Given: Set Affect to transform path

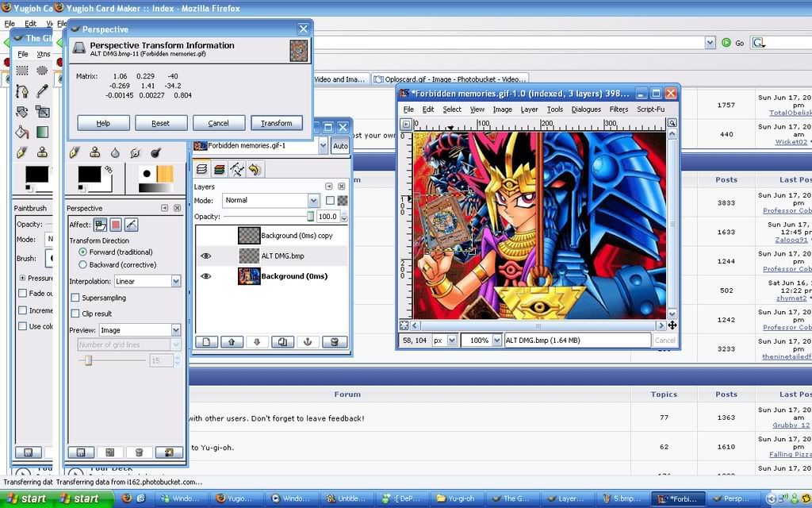Looking at the screenshot, I should 132,225.
